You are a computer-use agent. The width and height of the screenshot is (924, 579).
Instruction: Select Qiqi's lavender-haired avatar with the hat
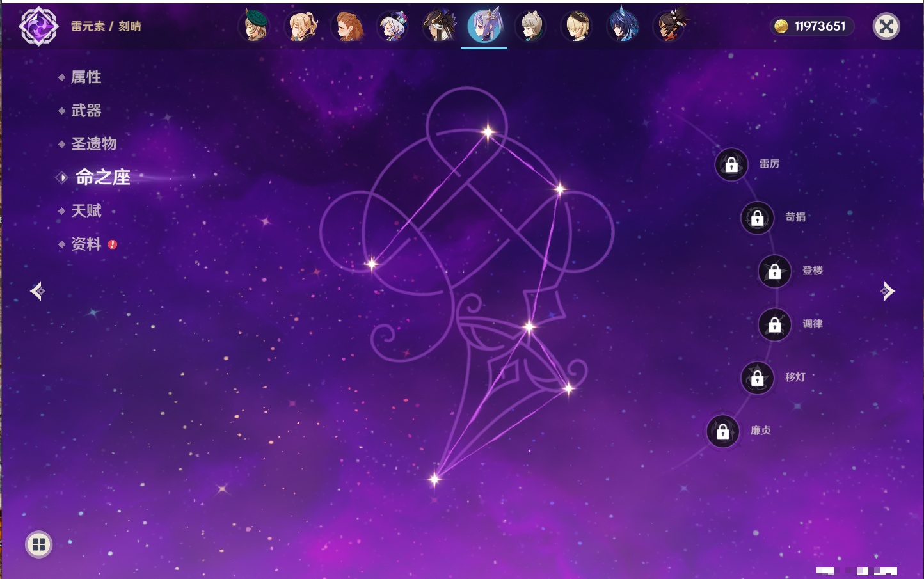(x=393, y=26)
